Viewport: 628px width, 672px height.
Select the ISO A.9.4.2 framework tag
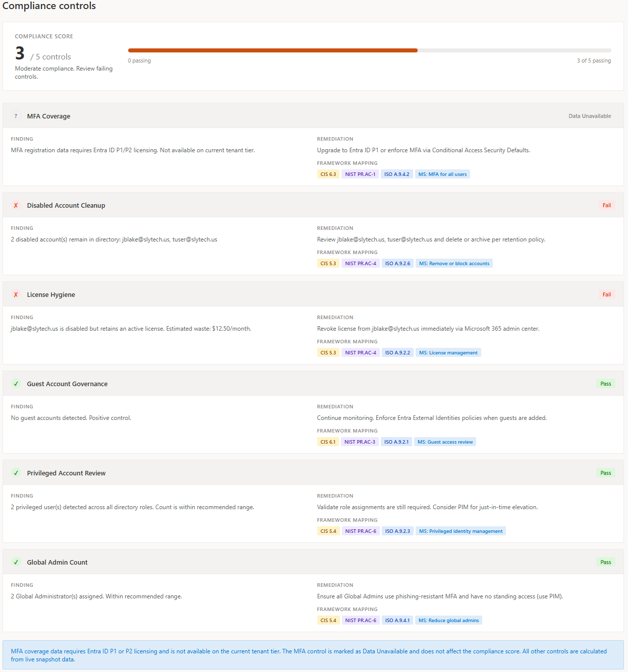pos(397,174)
